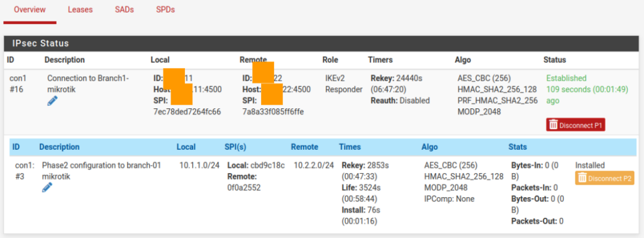Edit Phase2 branch-01 configuration pencil icon
This screenshot has height=238, width=644.
tap(47, 188)
